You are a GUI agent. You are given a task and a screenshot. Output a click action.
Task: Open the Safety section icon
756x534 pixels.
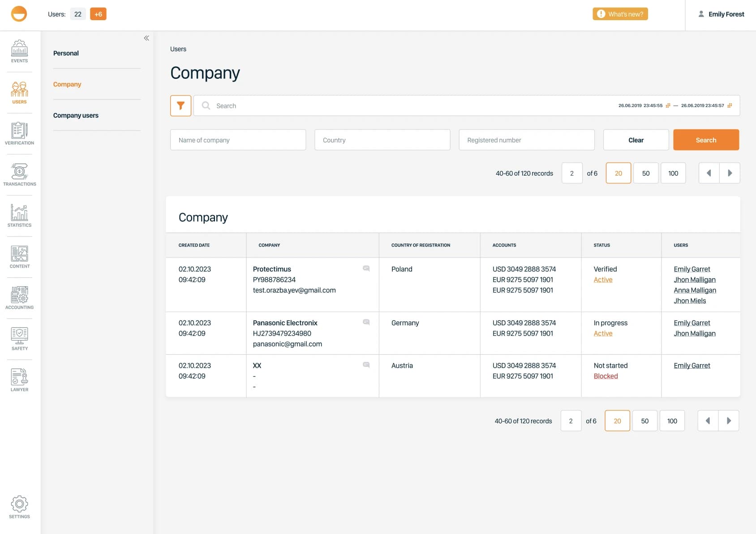click(x=19, y=339)
